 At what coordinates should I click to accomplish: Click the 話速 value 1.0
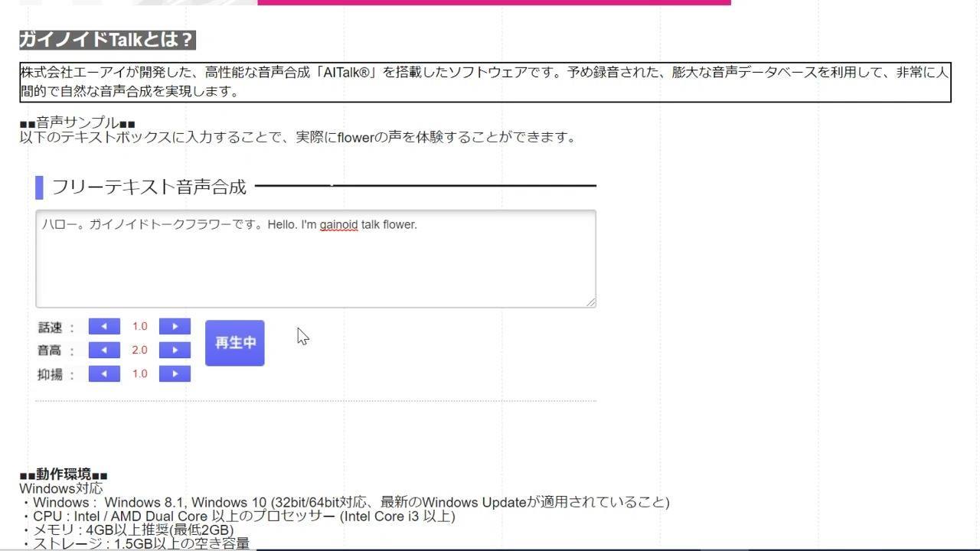tap(139, 327)
